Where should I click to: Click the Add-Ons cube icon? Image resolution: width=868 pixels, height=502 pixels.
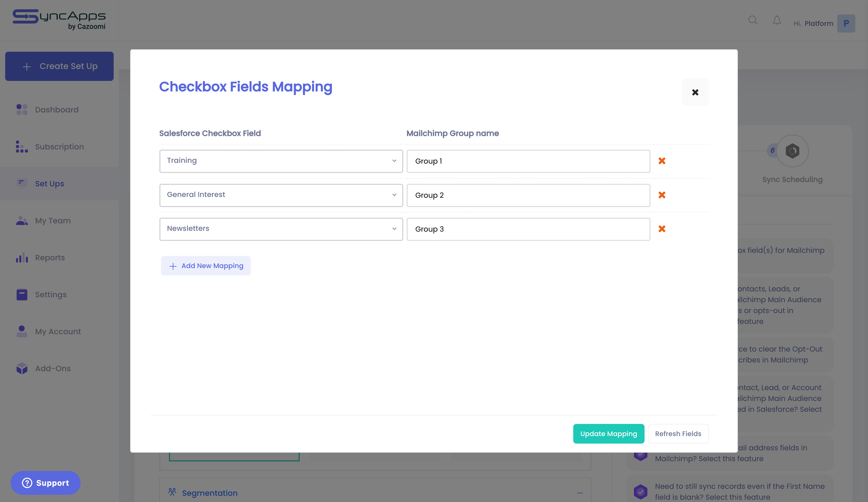[x=22, y=368]
